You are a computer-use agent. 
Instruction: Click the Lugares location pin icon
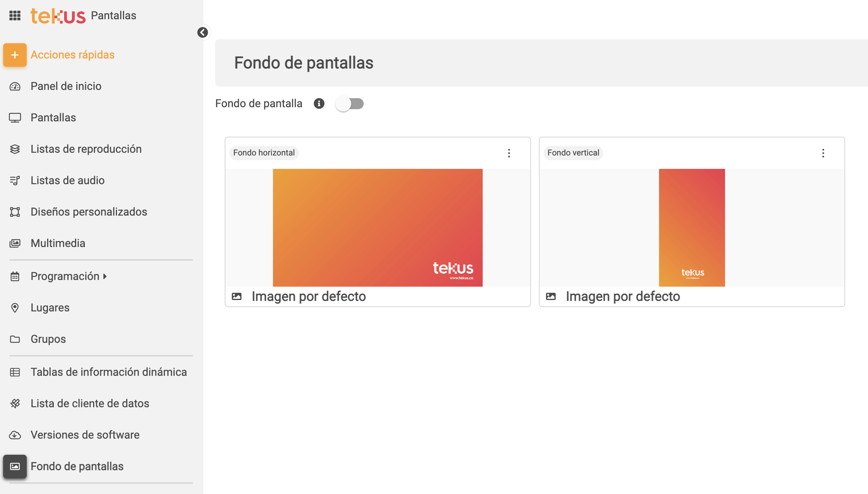[x=15, y=307]
